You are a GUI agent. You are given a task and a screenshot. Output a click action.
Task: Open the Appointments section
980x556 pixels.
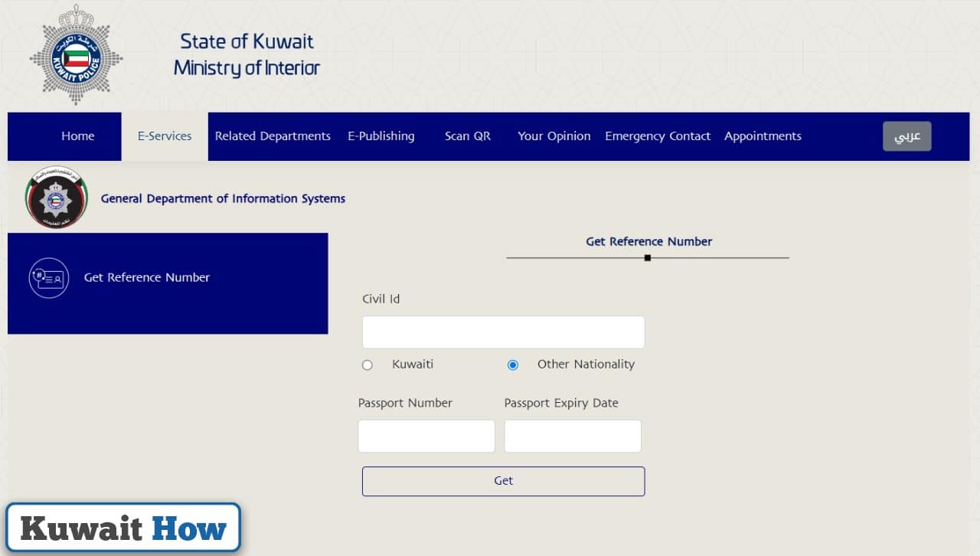763,136
